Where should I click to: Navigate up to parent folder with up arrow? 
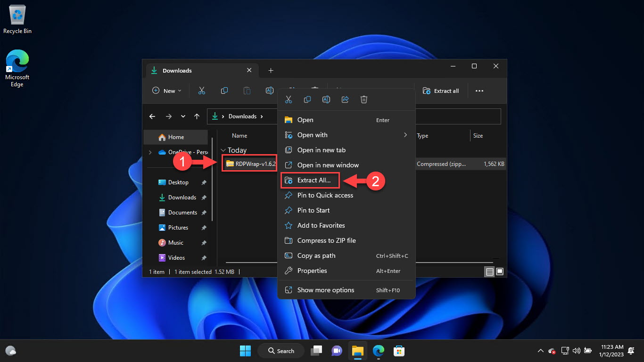point(197,116)
